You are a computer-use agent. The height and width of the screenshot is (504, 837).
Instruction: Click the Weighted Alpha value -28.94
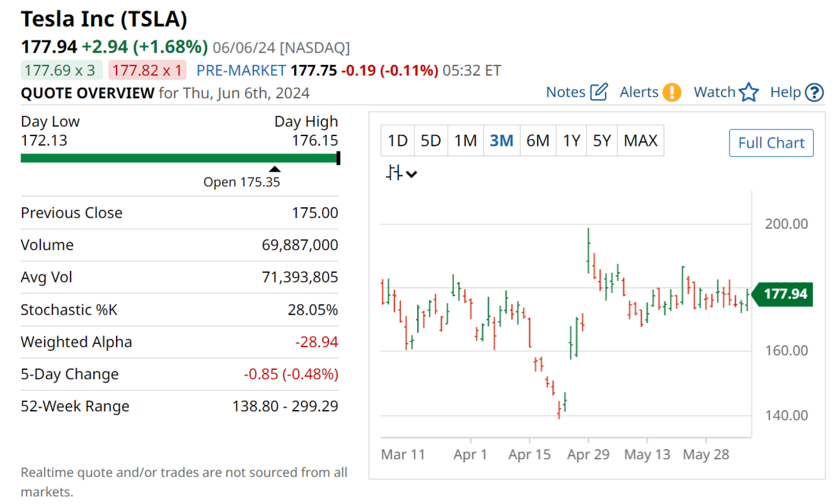(317, 342)
